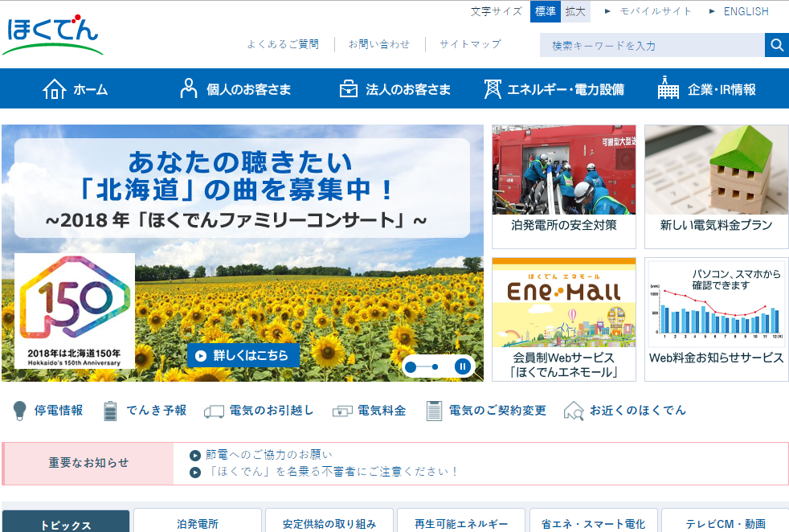Open 泊発電所の安全対策 card

[x=563, y=186]
